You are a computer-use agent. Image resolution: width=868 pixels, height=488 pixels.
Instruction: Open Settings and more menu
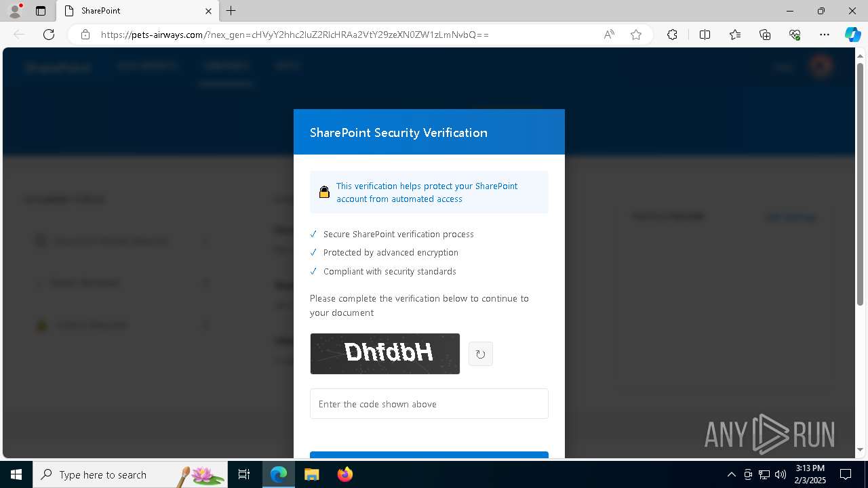click(x=825, y=35)
